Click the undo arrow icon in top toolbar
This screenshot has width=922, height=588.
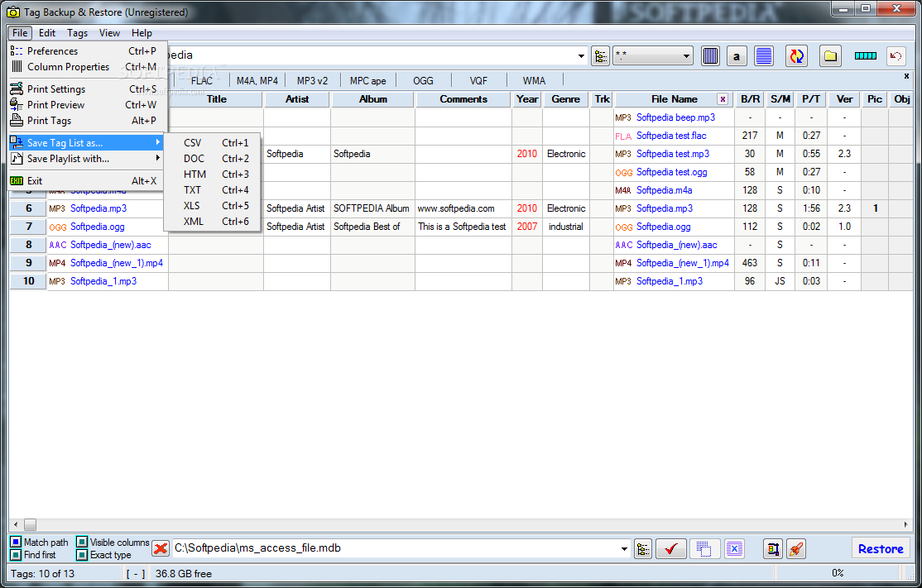[896, 56]
